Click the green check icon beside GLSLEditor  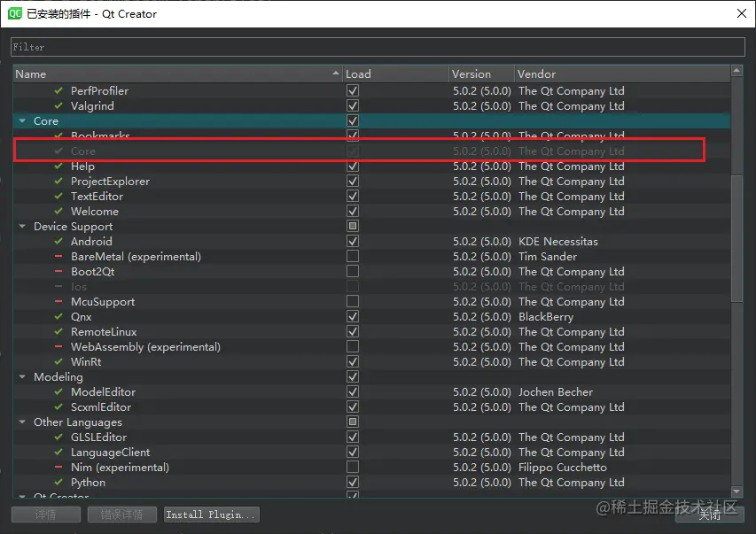click(58, 437)
